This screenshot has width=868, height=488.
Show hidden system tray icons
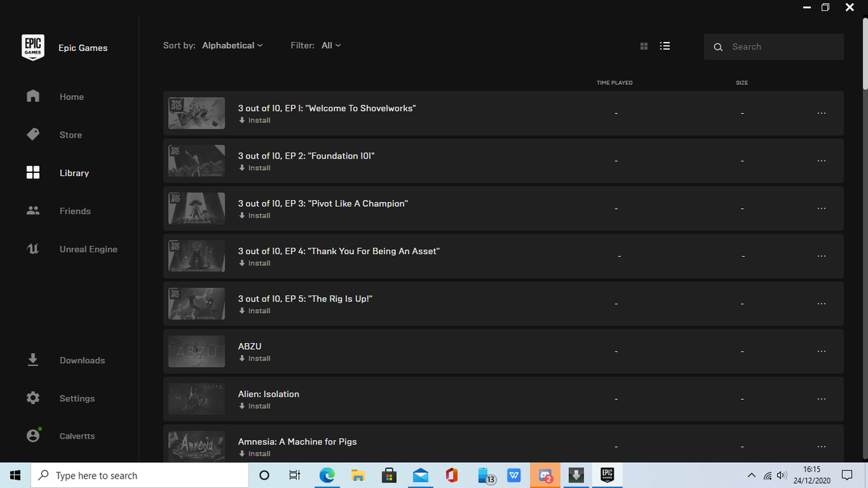751,475
